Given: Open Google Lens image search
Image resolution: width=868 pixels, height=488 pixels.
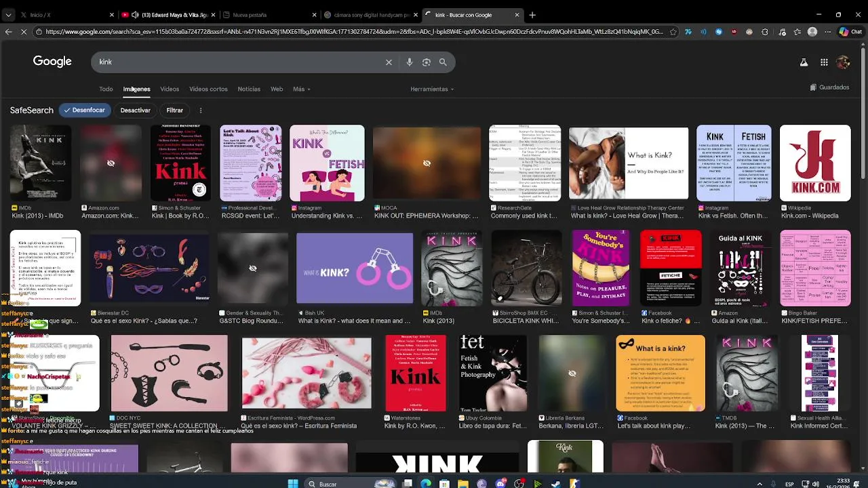Looking at the screenshot, I should (x=427, y=62).
